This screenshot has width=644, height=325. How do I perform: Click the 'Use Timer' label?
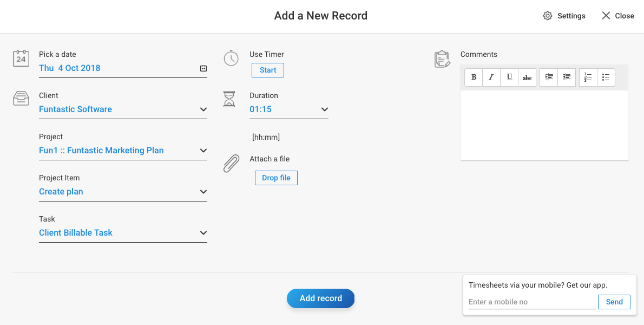tap(267, 54)
